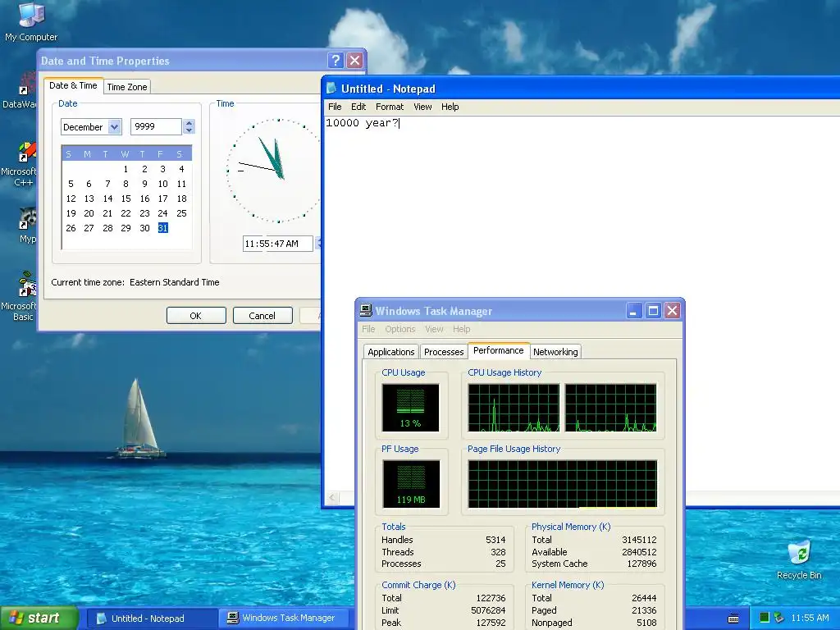This screenshot has width=840, height=630.
Task: Select day 25 in the calendar
Action: [181, 213]
